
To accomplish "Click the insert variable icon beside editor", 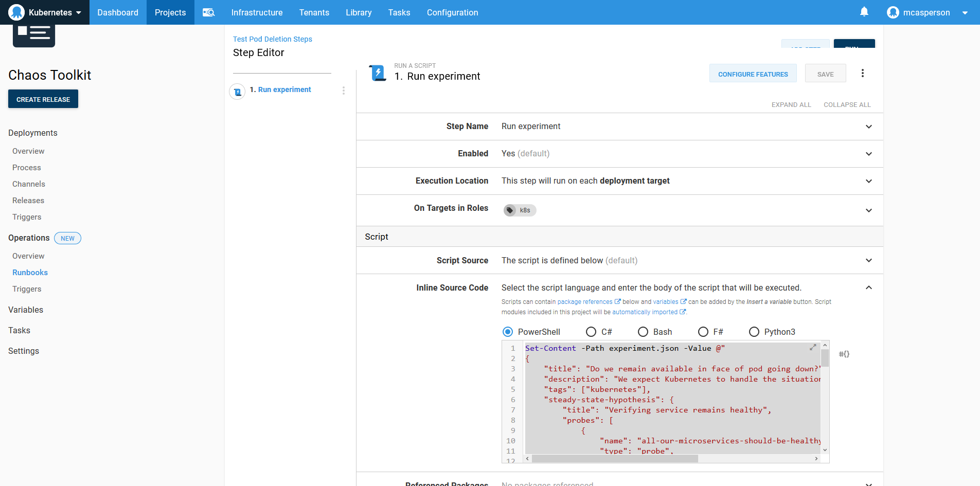I will (x=844, y=354).
